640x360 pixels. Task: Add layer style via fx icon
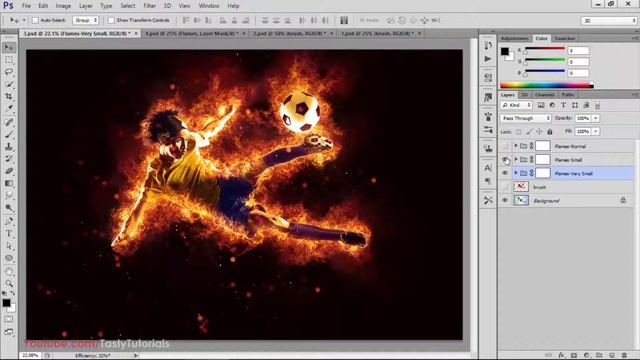point(562,356)
